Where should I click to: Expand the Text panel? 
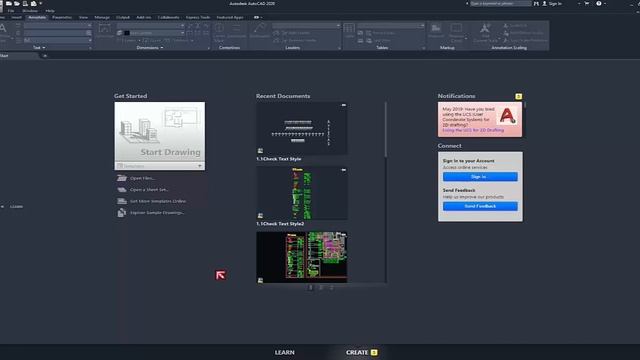tap(39, 48)
